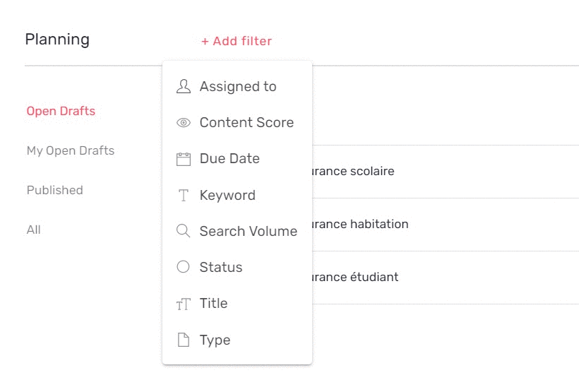View All planning items
The width and height of the screenshot is (579, 392).
[x=34, y=230]
